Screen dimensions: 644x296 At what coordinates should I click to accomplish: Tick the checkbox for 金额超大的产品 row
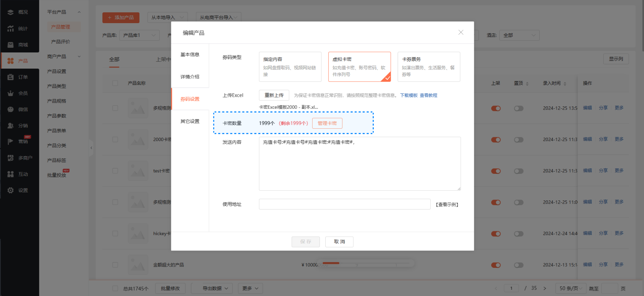click(x=115, y=265)
